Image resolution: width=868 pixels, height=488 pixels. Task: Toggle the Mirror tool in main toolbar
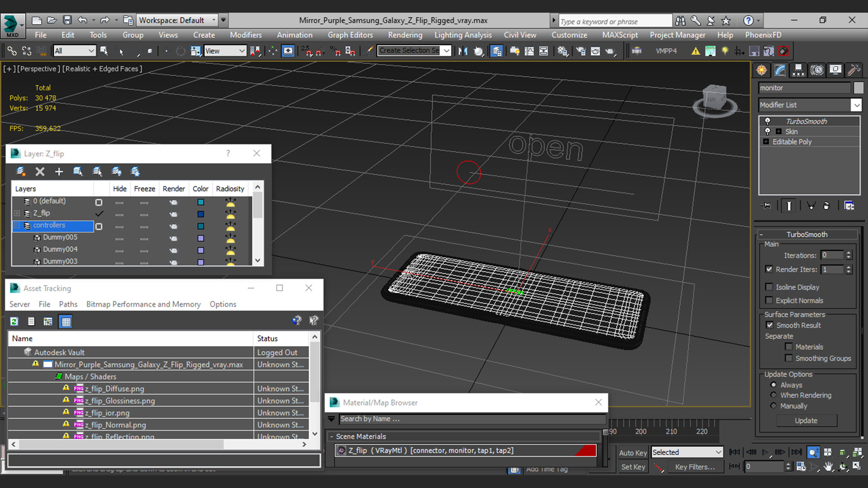pos(462,51)
